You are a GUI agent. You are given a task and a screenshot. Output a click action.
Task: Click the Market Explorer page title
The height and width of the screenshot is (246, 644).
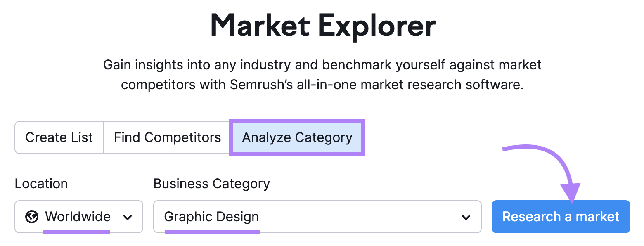click(x=322, y=26)
